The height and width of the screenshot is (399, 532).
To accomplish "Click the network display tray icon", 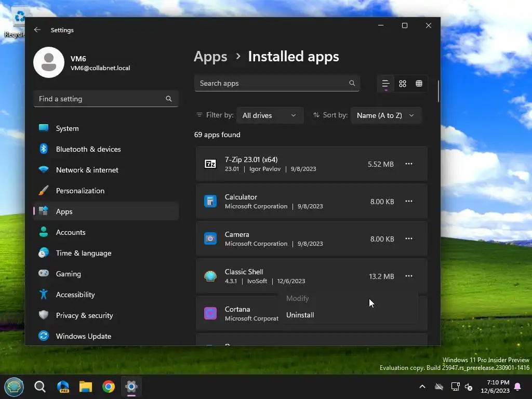I will (455, 387).
